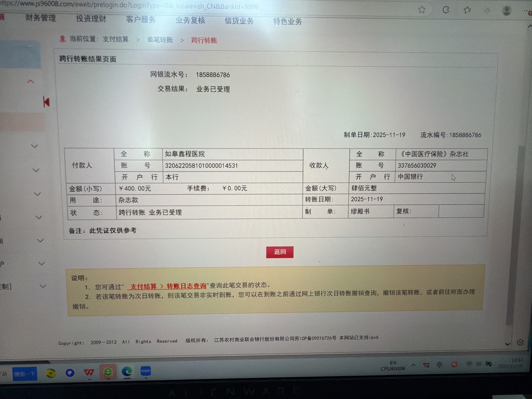This screenshot has height=399, width=532.
Task: Collapse the sidebar section with up chevron
Action: [31, 82]
